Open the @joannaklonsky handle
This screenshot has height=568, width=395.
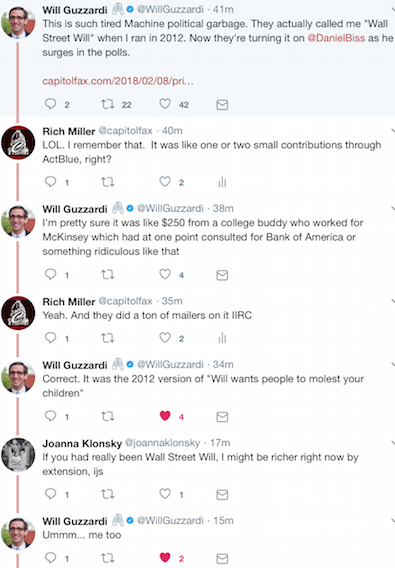tap(162, 443)
